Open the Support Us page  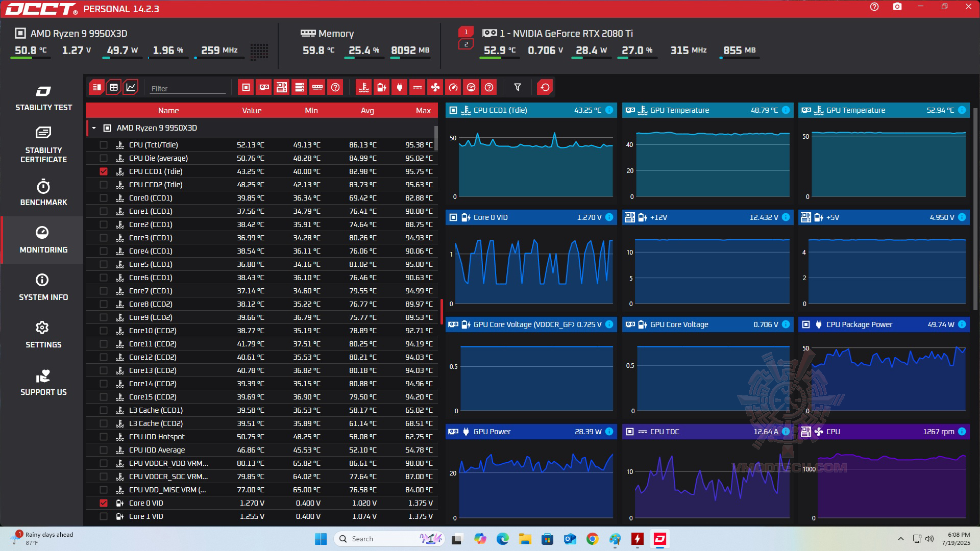coord(43,383)
